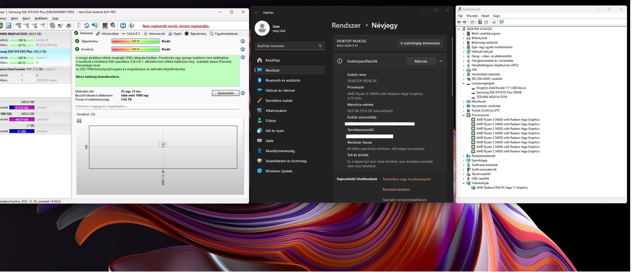Screen dimensions: 644x272
Task: Click the globe-and-monitor network icon in Hard Disk Sentinel toolbar
Action: (x=95, y=25)
